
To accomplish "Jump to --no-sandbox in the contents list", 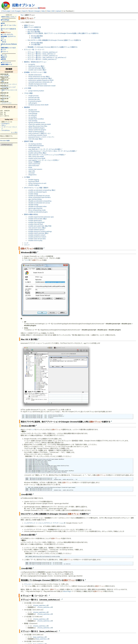I will tap(32, 117).
